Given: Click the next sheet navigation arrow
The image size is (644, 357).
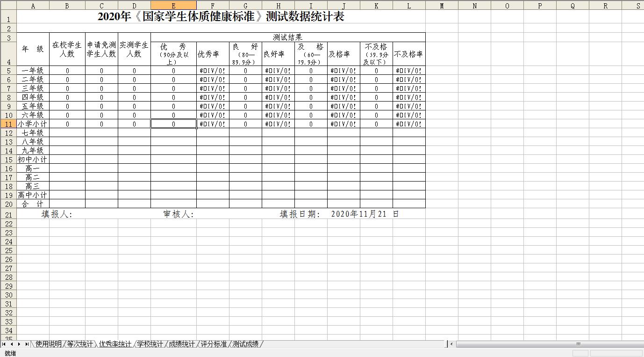Looking at the screenshot, I should click(x=19, y=344).
